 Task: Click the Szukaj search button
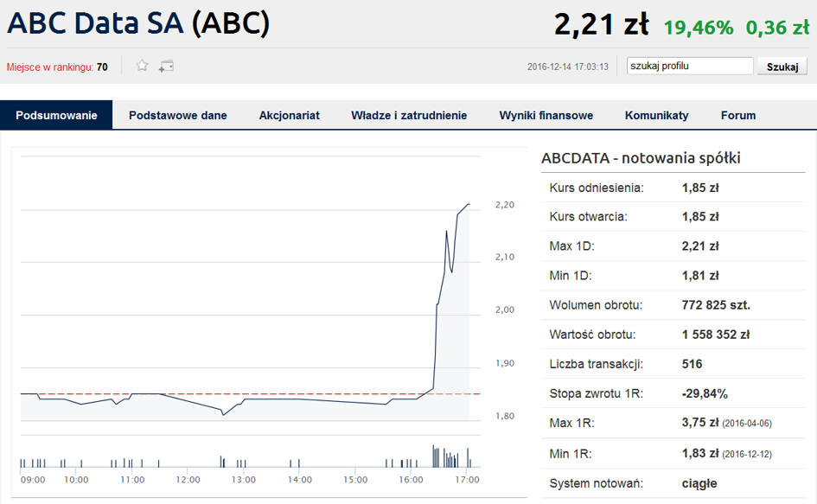tap(782, 67)
